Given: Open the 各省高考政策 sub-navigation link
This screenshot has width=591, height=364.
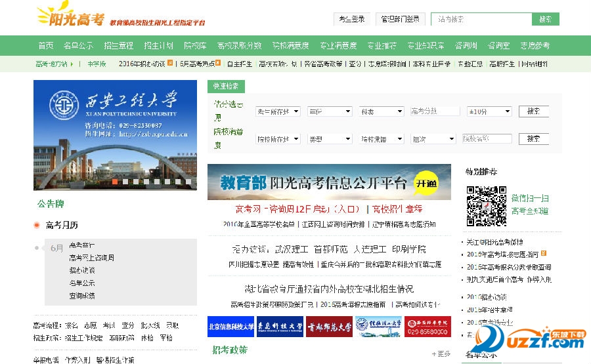Looking at the screenshot, I should pos(323,64).
